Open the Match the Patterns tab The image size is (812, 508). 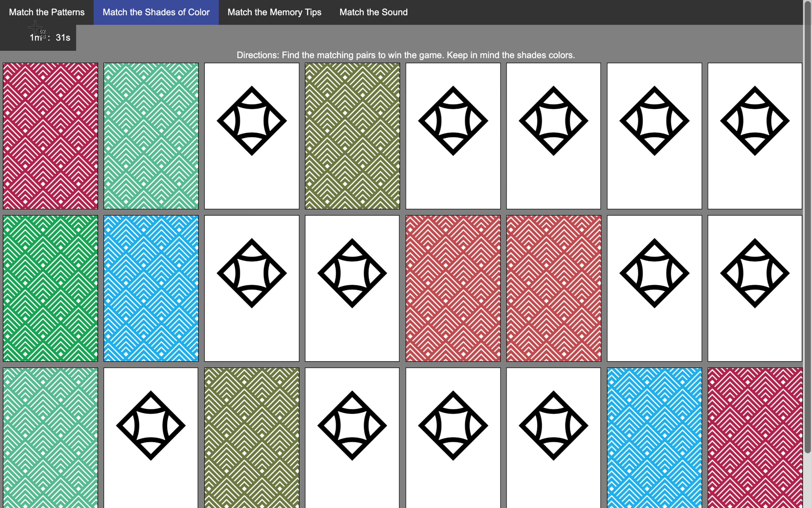pos(47,12)
